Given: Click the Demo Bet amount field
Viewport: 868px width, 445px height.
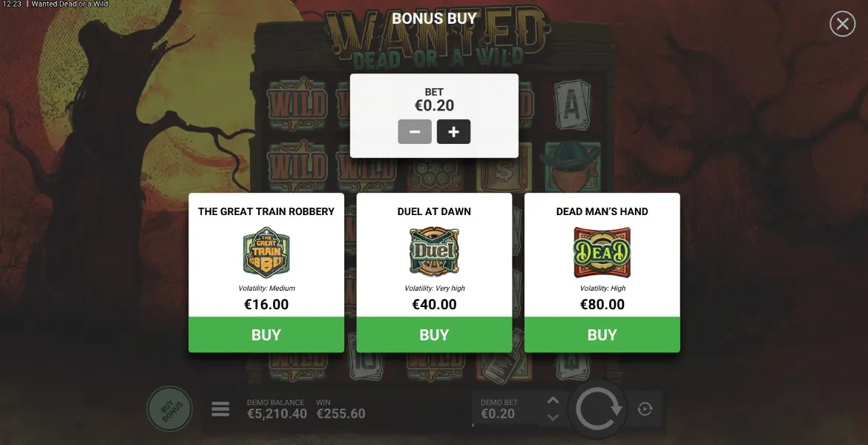Looking at the screenshot, I should pyautogui.click(x=499, y=409).
